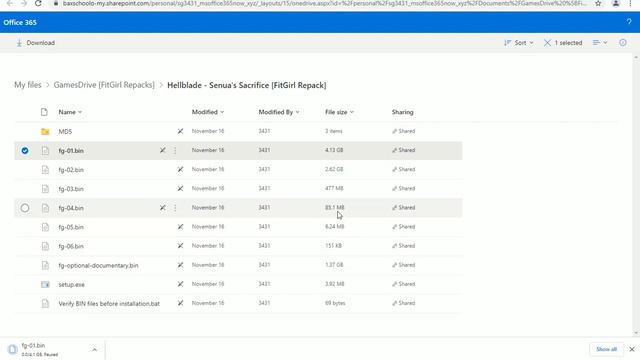Image resolution: width=640 pixels, height=360 pixels.
Task: Open the details info pane icon
Action: coord(623,43)
